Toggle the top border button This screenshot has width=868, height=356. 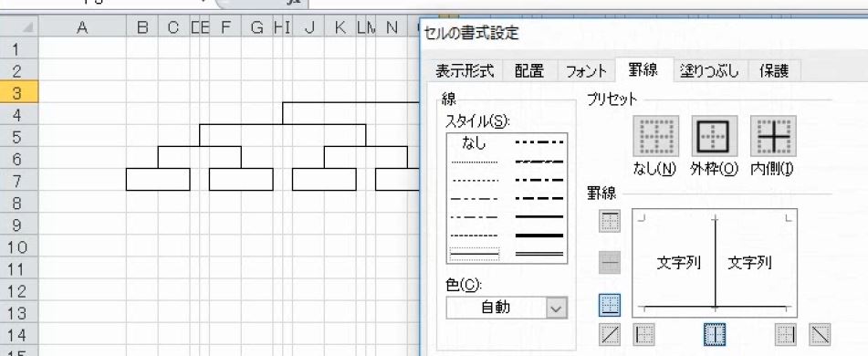click(x=610, y=221)
